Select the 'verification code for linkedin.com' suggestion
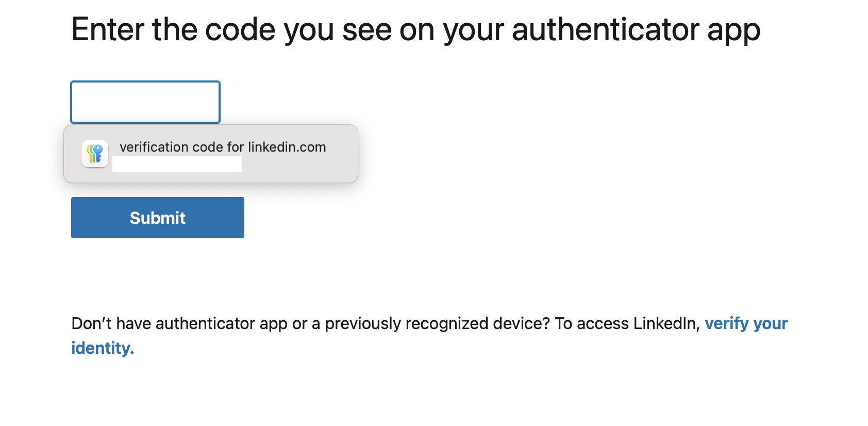 (223, 148)
